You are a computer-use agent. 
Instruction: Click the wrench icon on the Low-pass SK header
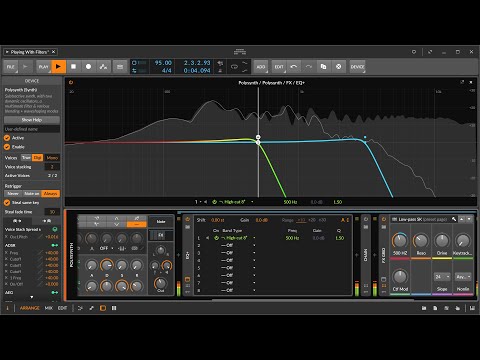(x=454, y=219)
